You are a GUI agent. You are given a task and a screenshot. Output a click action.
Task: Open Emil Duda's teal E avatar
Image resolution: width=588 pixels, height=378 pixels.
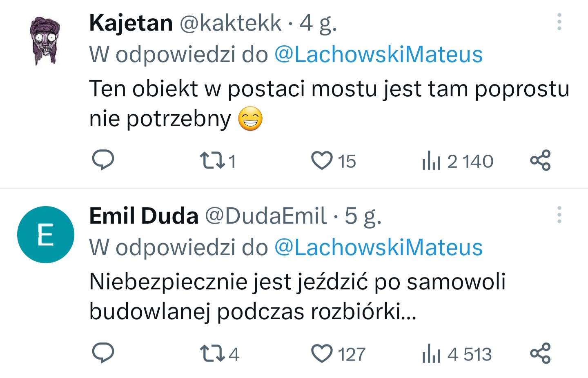point(46,235)
